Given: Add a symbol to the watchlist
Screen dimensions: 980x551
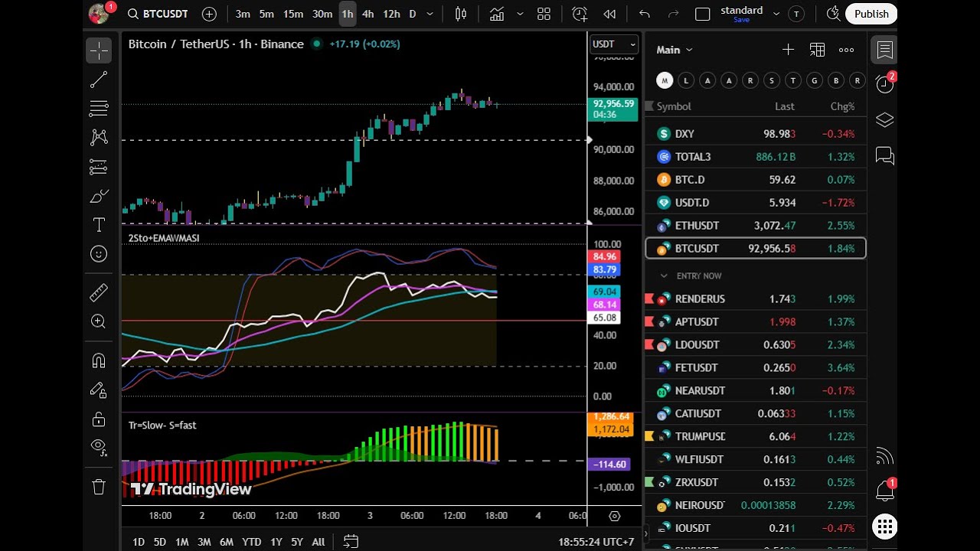Looking at the screenshot, I should tap(788, 50).
